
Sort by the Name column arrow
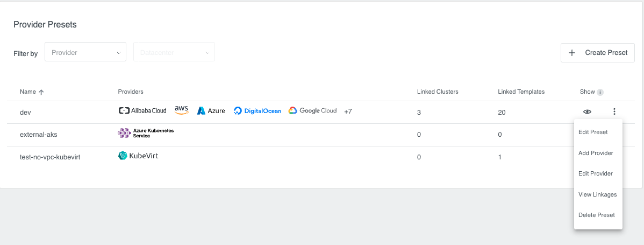click(x=41, y=92)
